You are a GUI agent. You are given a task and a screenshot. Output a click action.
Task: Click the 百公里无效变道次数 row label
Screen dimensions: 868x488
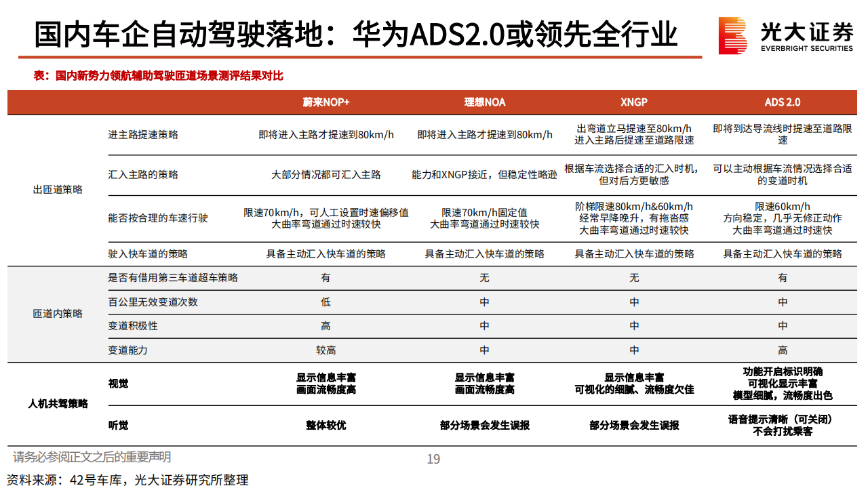153,302
